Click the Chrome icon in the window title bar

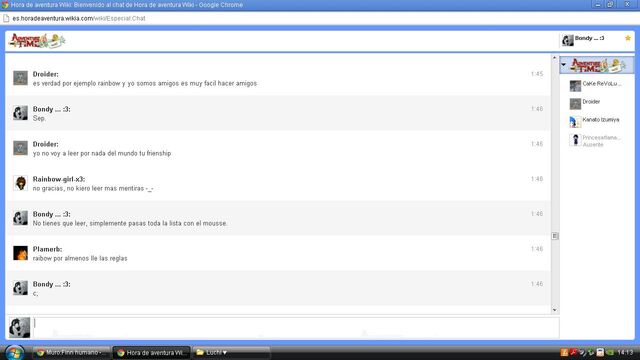tap(5, 5)
